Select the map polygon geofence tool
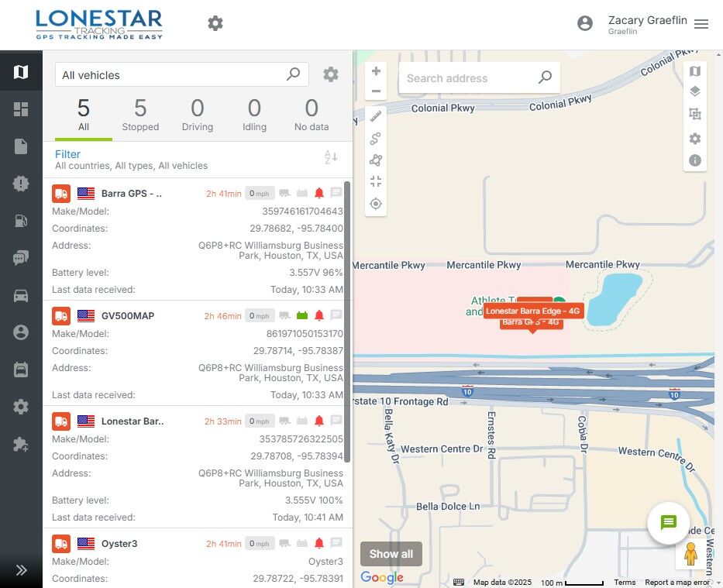 tap(376, 160)
